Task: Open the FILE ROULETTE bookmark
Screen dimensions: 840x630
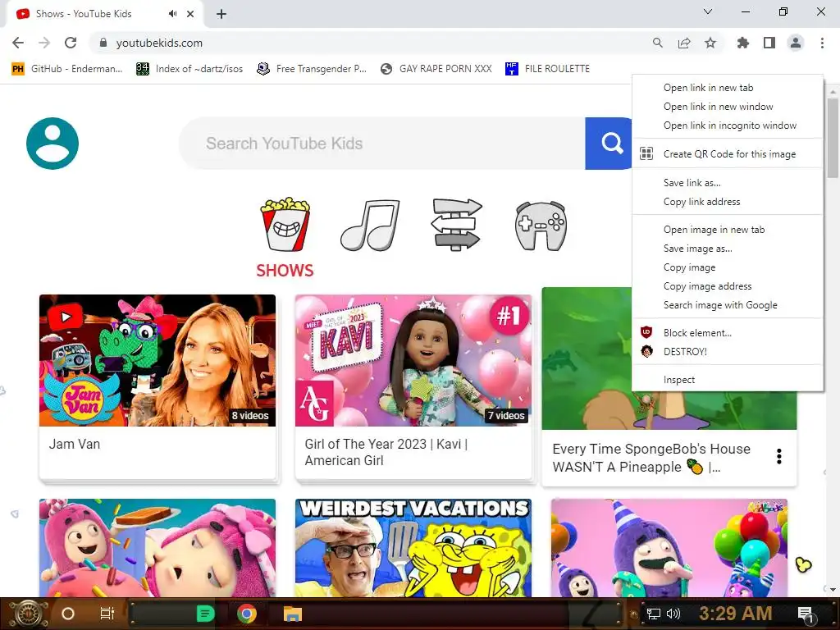Action: point(547,69)
